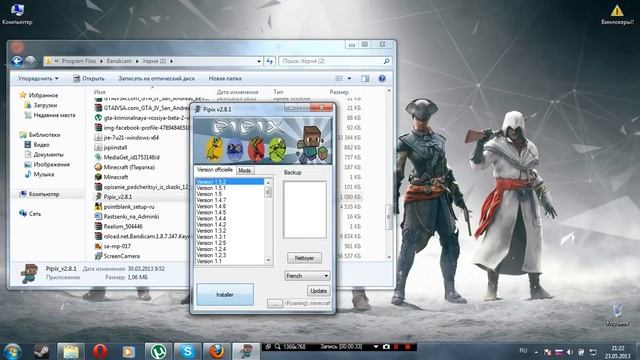Open Windows Explorer taskbar icon
Image resolution: width=640 pixels, height=360 pixels.
(x=71, y=351)
